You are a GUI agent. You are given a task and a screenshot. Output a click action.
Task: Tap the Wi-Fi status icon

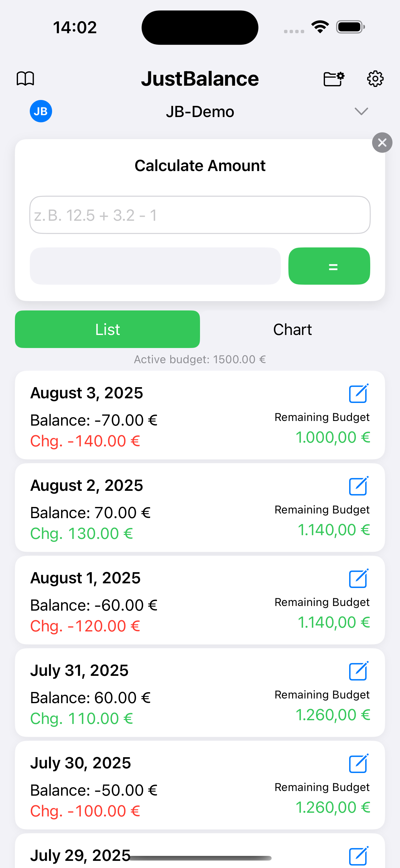pos(320,27)
